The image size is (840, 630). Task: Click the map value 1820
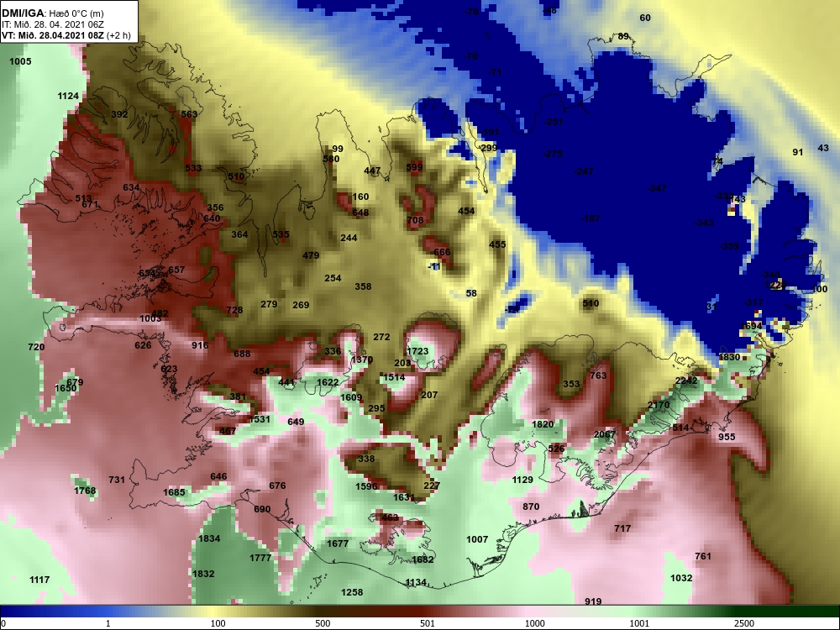coord(542,424)
